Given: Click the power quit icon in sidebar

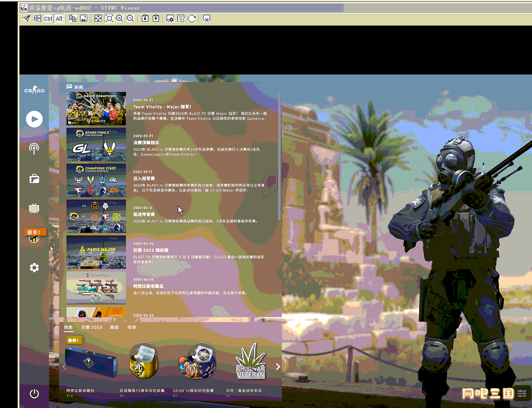Looking at the screenshot, I should click(34, 394).
